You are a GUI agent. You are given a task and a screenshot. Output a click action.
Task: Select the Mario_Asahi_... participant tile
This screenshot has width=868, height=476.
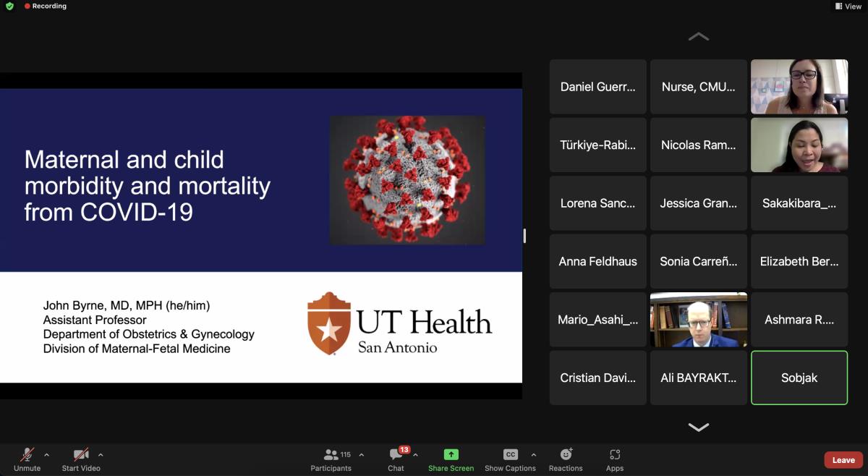tap(598, 320)
